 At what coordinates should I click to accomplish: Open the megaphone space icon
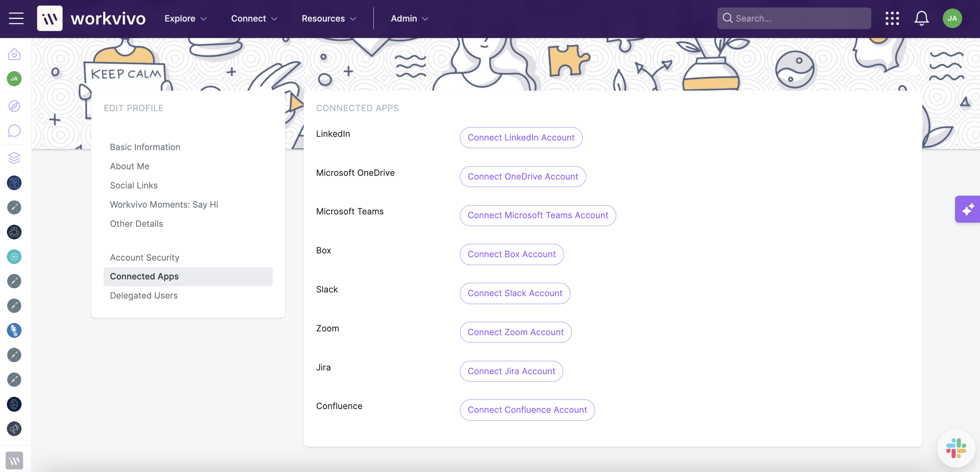14,429
